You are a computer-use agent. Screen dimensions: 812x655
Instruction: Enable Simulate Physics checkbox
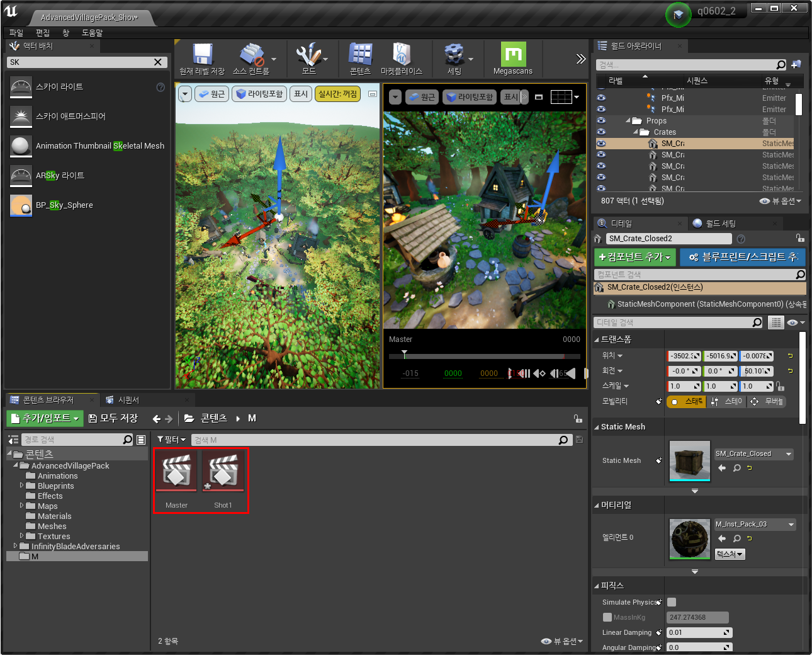tap(672, 602)
